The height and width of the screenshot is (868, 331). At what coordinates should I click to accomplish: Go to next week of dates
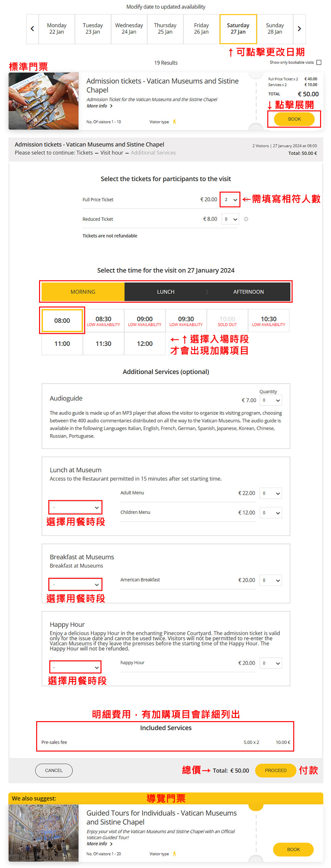pos(299,29)
